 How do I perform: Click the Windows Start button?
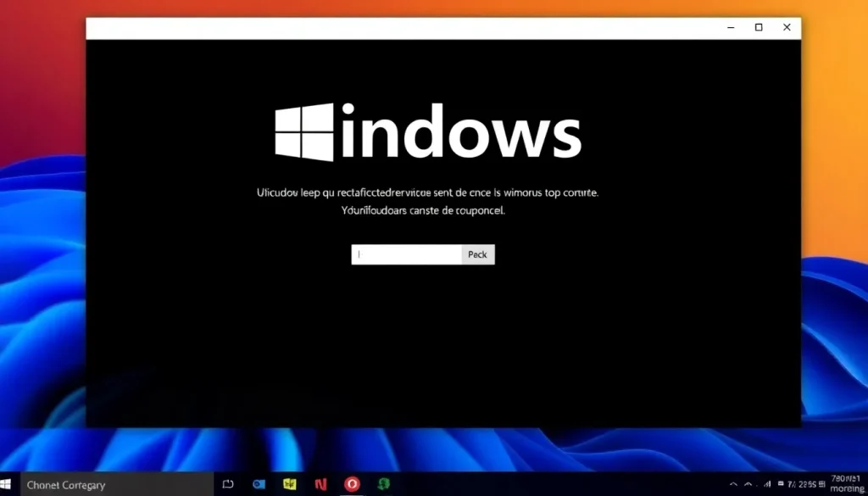tap(6, 485)
